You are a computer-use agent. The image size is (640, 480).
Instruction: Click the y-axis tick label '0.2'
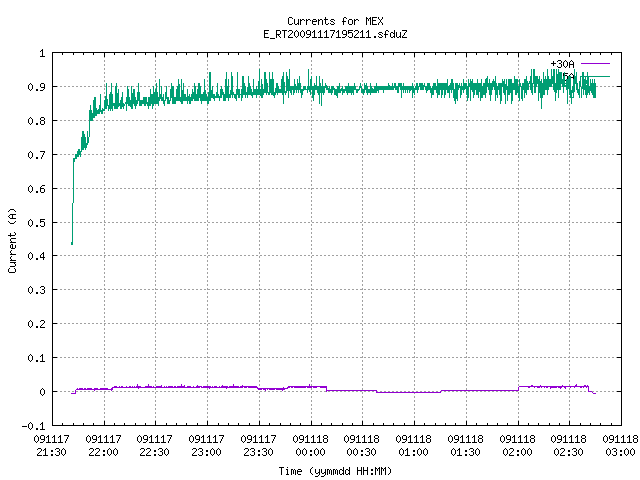coord(36,324)
